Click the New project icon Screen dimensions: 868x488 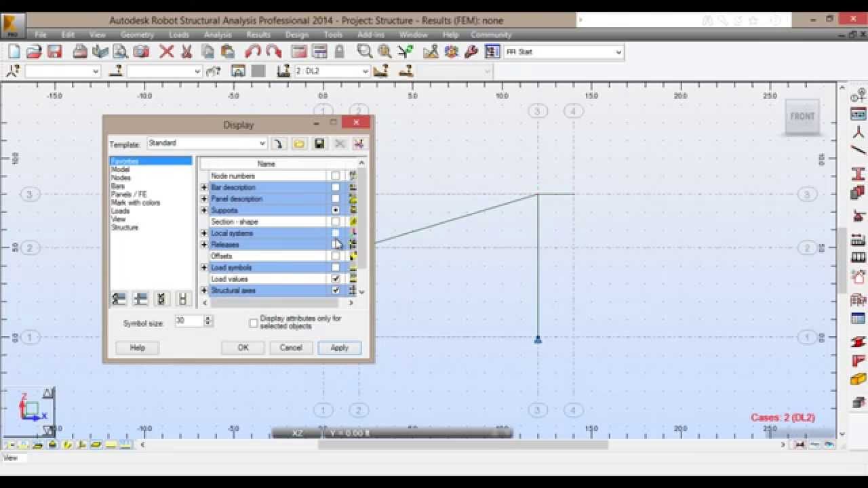click(14, 52)
